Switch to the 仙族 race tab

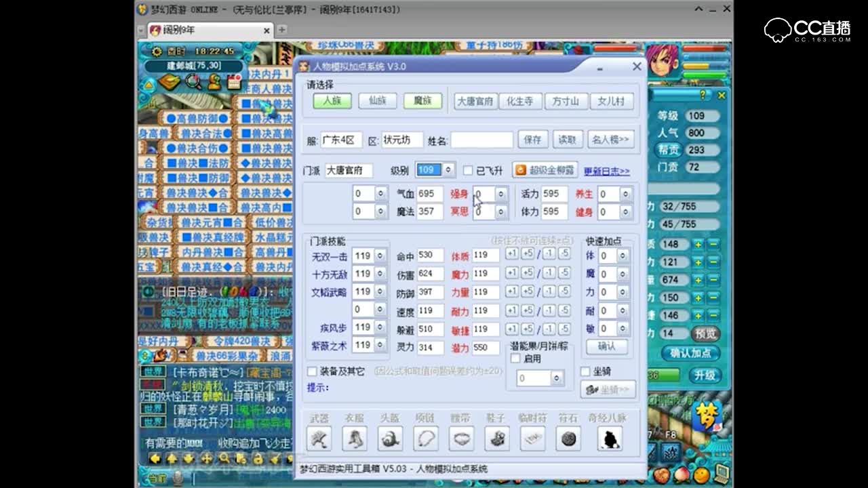click(x=377, y=100)
